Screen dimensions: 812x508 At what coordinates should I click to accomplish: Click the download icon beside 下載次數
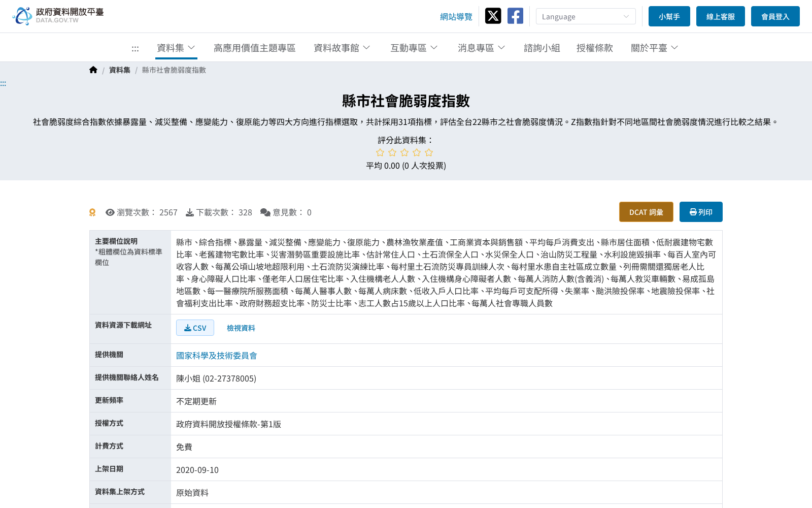[190, 212]
